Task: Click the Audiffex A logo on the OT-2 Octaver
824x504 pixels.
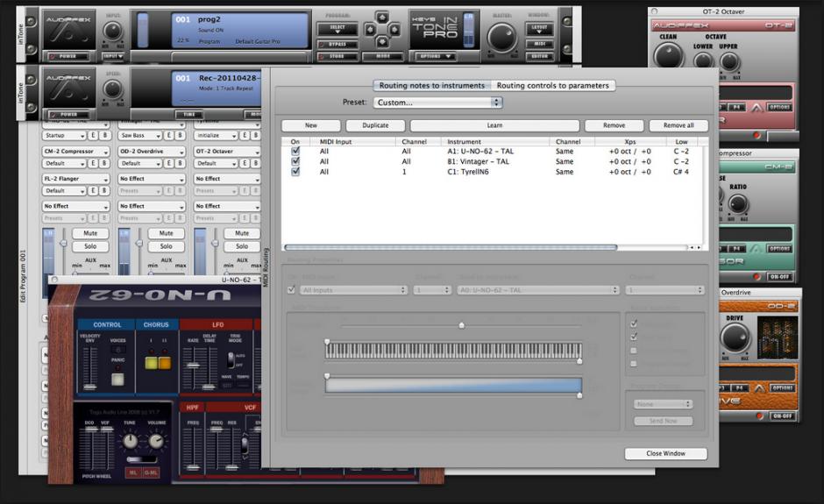Action: tap(757, 107)
